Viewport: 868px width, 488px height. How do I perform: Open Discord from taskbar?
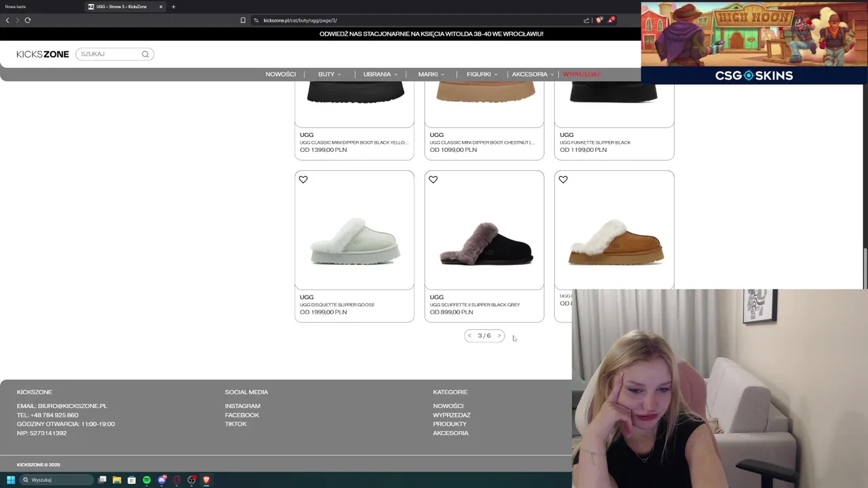coord(162,480)
